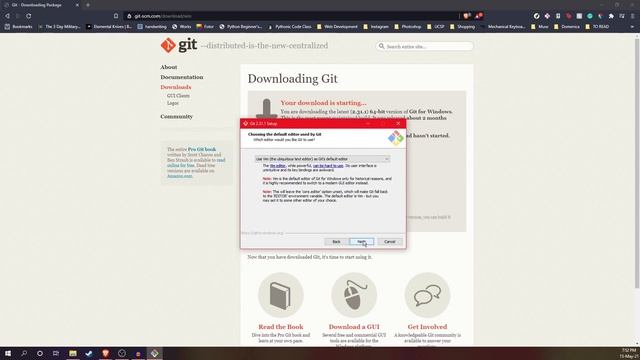Click the Git logo on the website header
Screen dimensions: 640x360
click(x=179, y=45)
